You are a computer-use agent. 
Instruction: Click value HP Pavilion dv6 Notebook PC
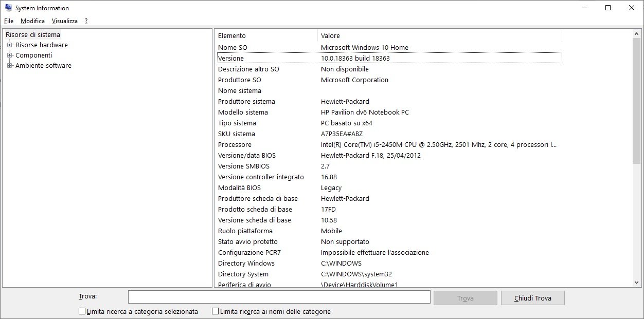365,112
